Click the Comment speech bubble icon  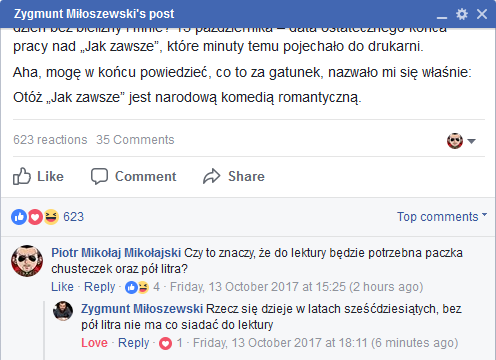(x=99, y=176)
